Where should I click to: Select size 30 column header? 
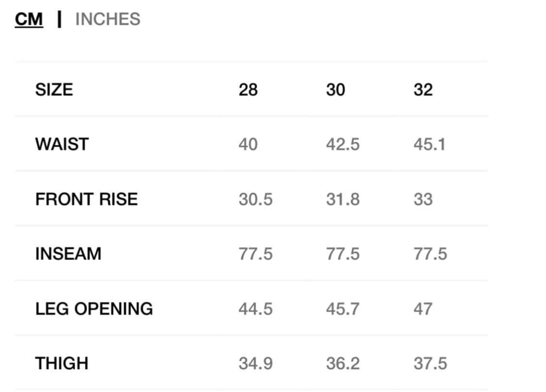point(335,90)
